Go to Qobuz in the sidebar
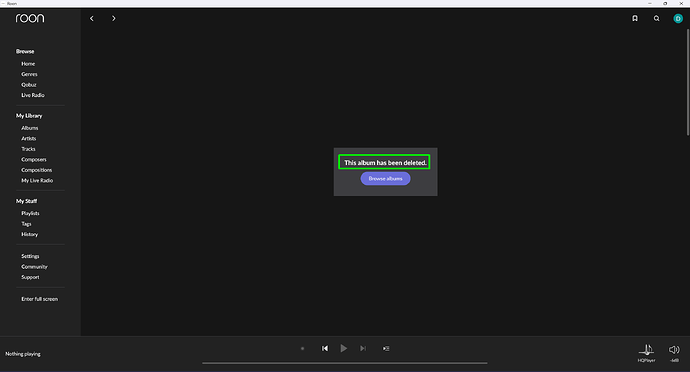Viewport: 690px width, 372px height. [x=29, y=85]
